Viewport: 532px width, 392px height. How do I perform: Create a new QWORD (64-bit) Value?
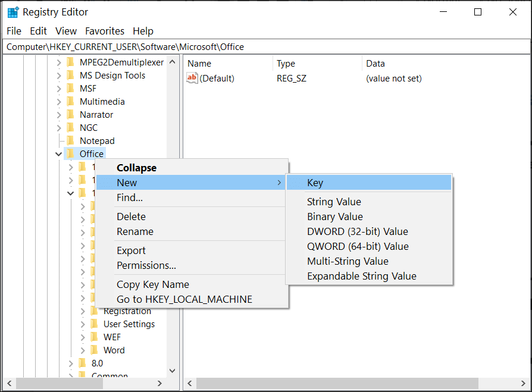pyautogui.click(x=369, y=246)
